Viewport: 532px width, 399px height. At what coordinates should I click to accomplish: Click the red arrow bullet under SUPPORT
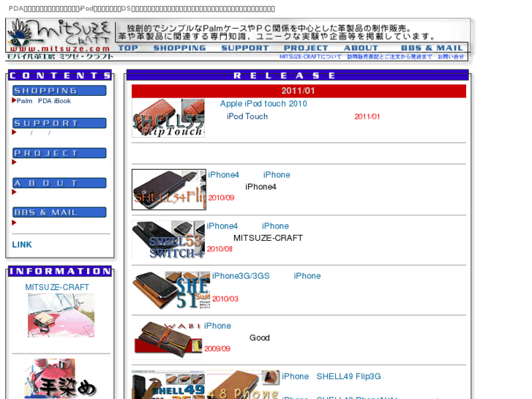pyautogui.click(x=14, y=132)
